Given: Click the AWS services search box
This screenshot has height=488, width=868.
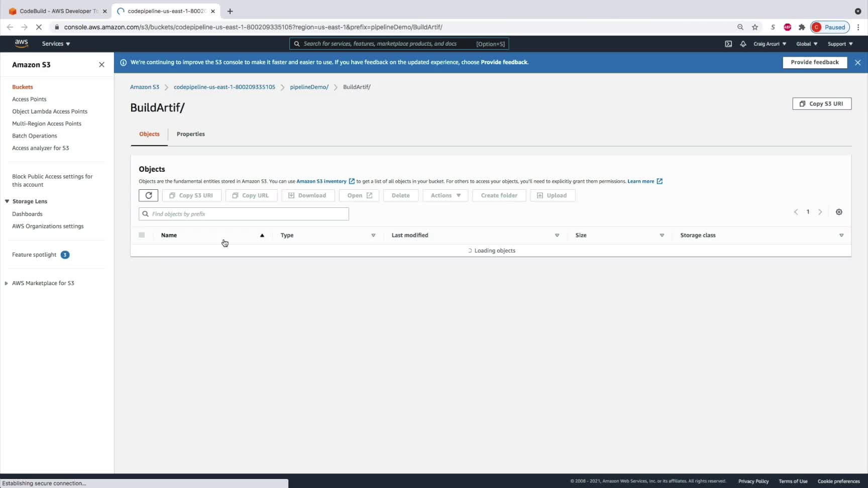Looking at the screenshot, I should click(x=399, y=44).
